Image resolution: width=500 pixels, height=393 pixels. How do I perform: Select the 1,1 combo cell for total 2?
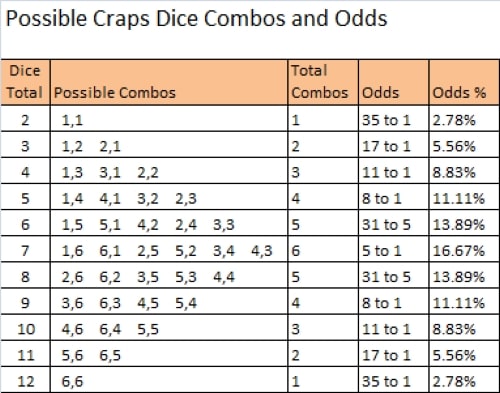click(169, 119)
